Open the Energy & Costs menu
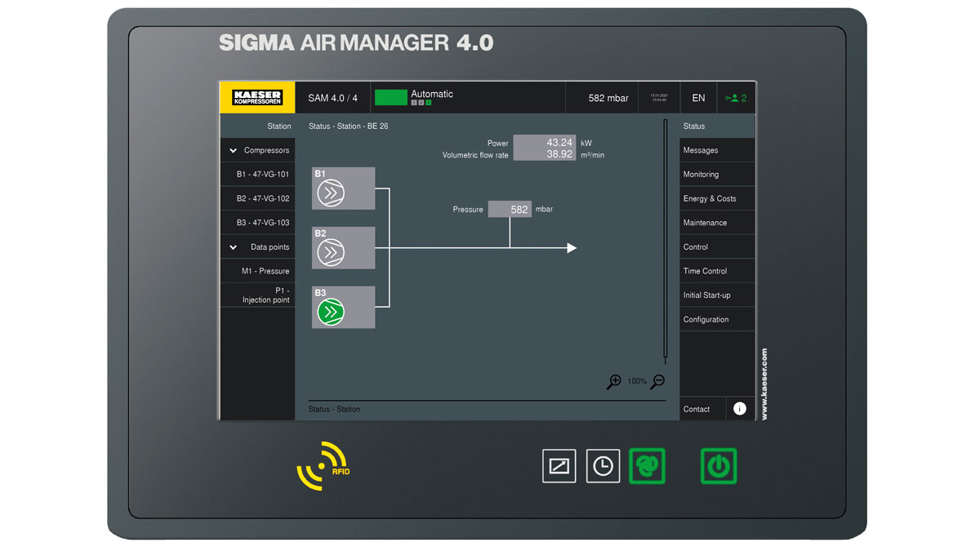The width and height of the screenshot is (980, 551). pyautogui.click(x=717, y=198)
